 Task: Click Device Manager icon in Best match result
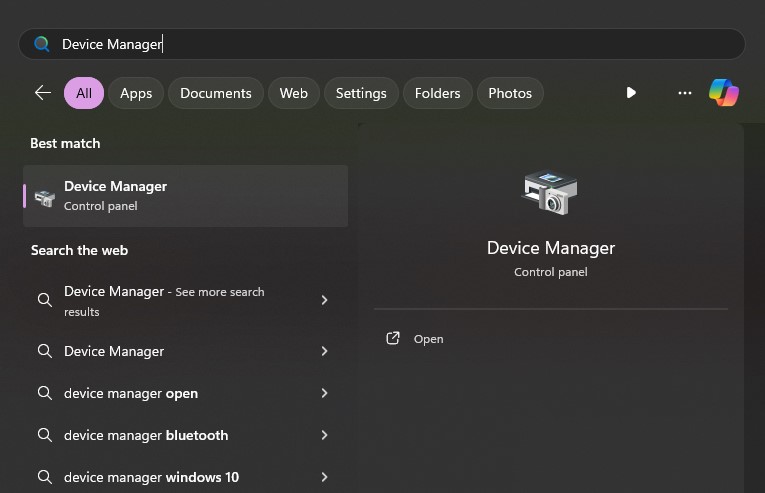tap(44, 198)
